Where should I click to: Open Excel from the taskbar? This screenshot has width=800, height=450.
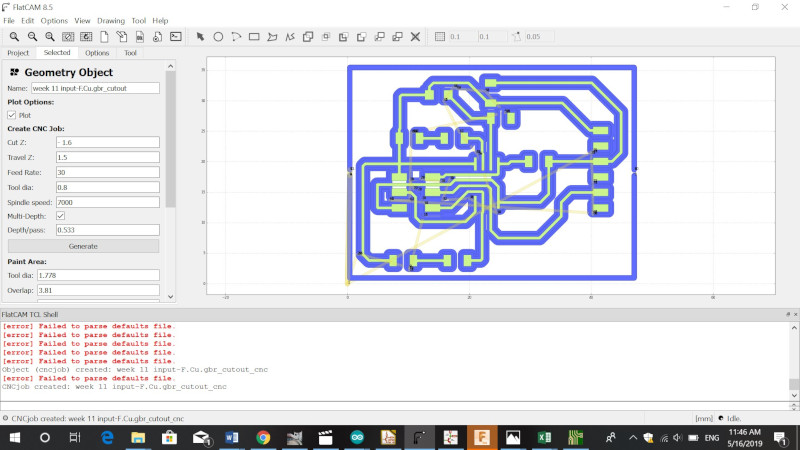(x=544, y=438)
